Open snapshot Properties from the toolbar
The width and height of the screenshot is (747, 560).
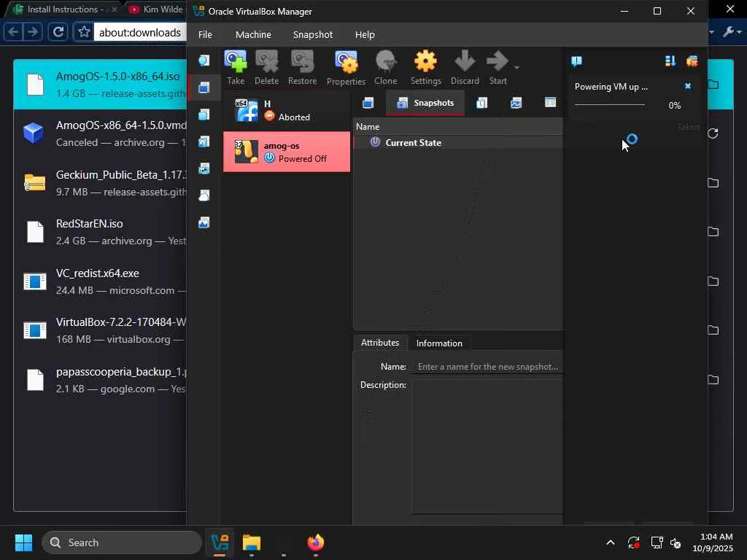coord(346,68)
